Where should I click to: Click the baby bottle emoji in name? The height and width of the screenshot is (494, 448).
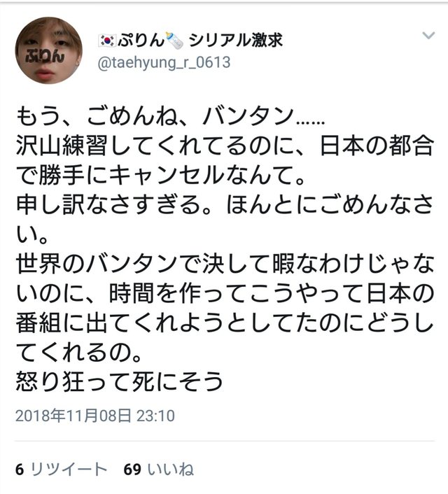click(174, 41)
